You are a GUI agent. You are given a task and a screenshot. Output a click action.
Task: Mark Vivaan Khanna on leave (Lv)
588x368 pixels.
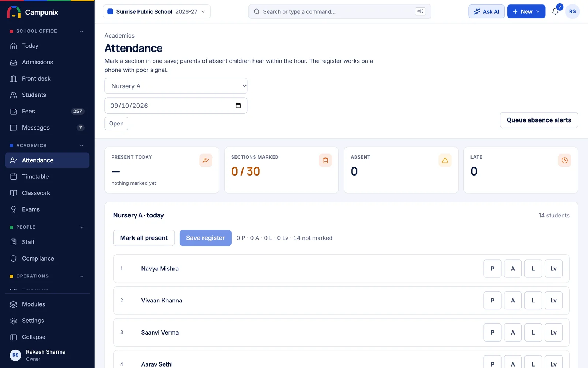tap(553, 301)
